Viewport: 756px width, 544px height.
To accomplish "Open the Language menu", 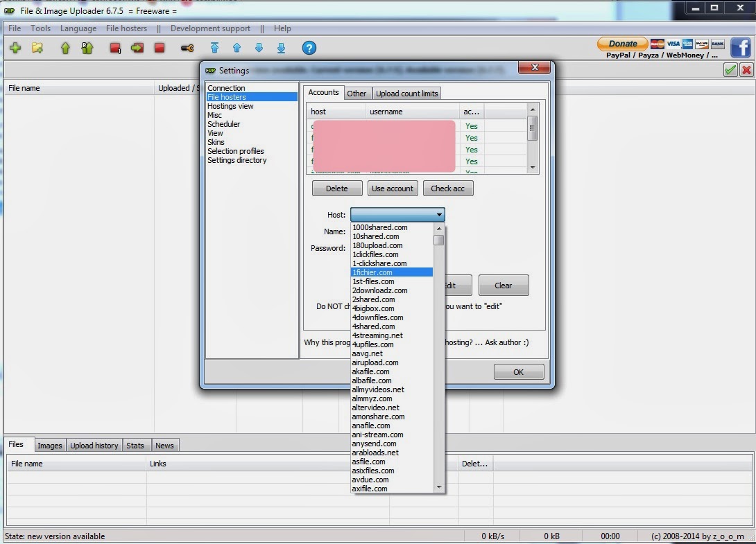I will [78, 28].
